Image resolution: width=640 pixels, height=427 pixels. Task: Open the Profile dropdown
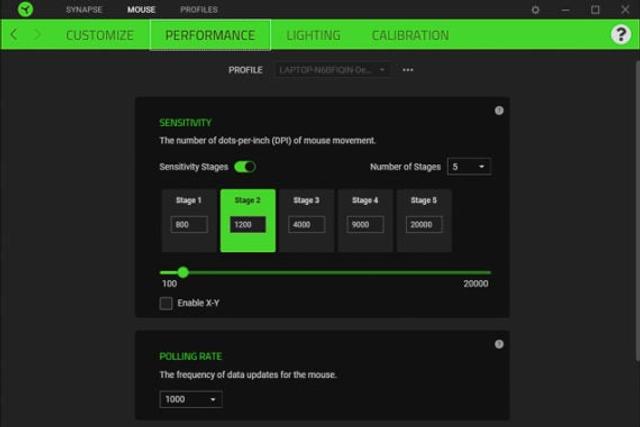pyautogui.click(x=333, y=70)
